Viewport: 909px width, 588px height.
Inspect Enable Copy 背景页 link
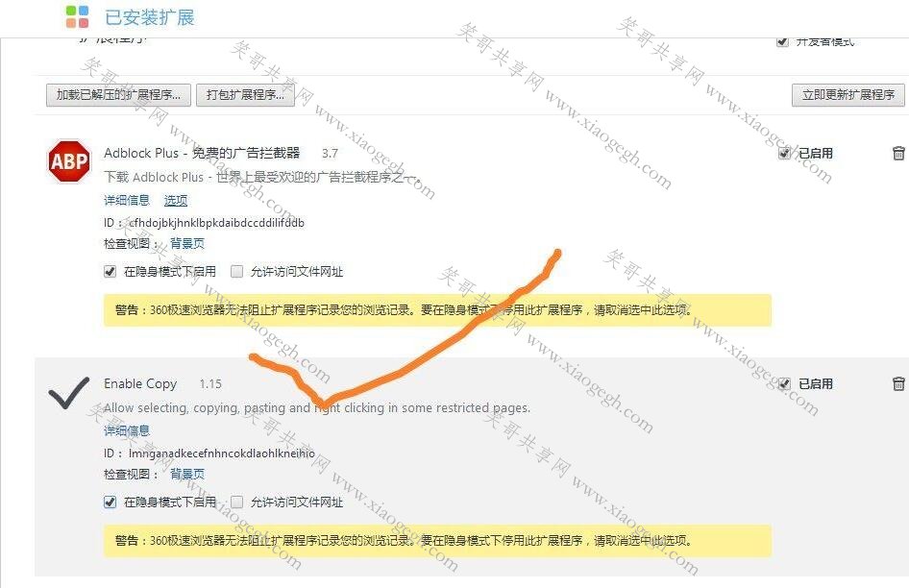187,474
